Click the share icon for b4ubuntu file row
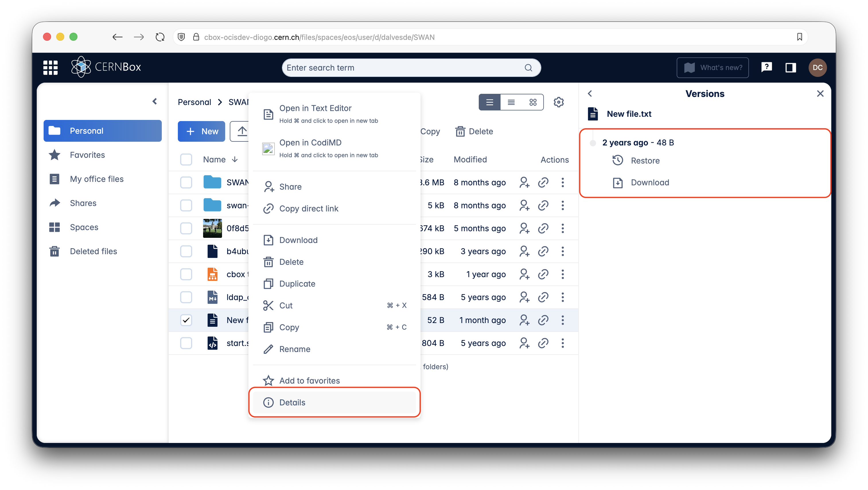Viewport: 868px width, 490px height. 524,251
